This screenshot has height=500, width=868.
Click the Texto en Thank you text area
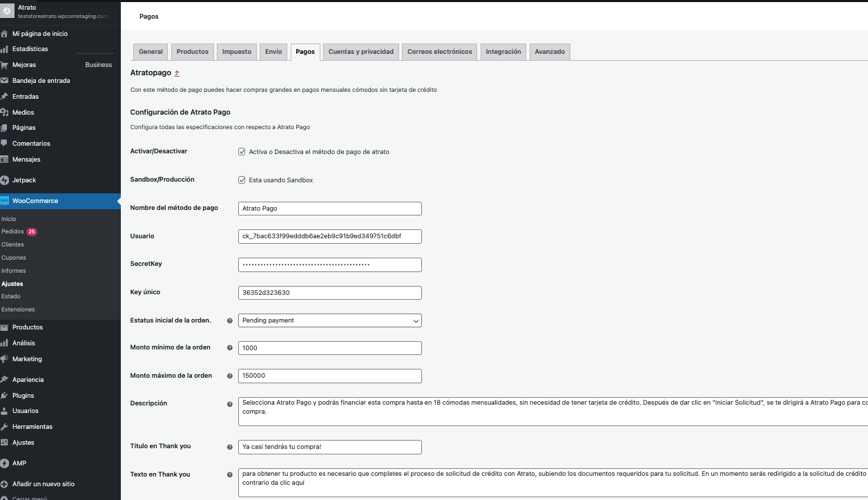(x=553, y=483)
